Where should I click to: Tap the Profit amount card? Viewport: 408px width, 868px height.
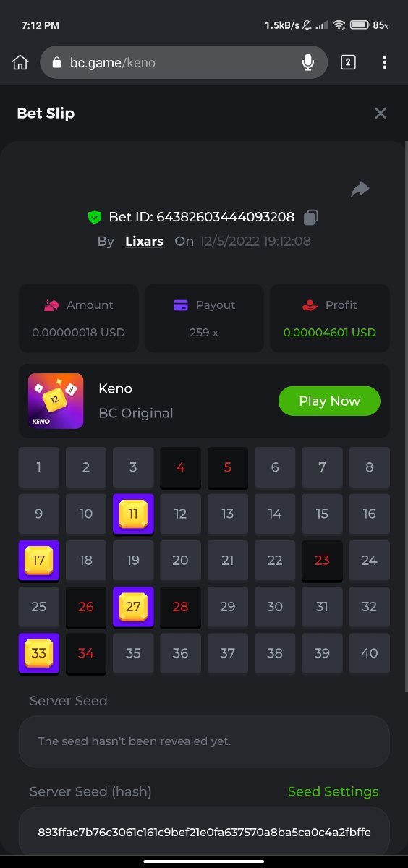[x=330, y=318]
